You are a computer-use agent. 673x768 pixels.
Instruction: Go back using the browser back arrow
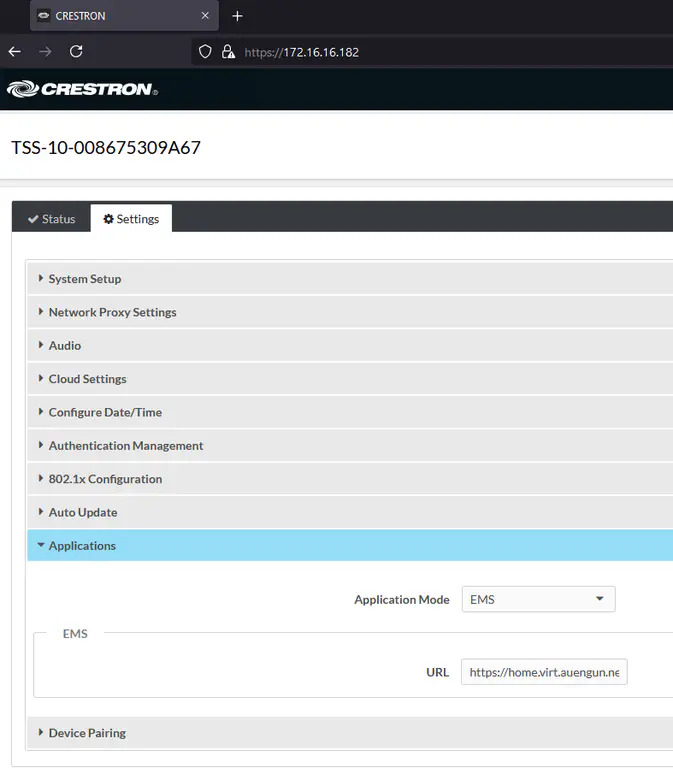click(x=15, y=51)
